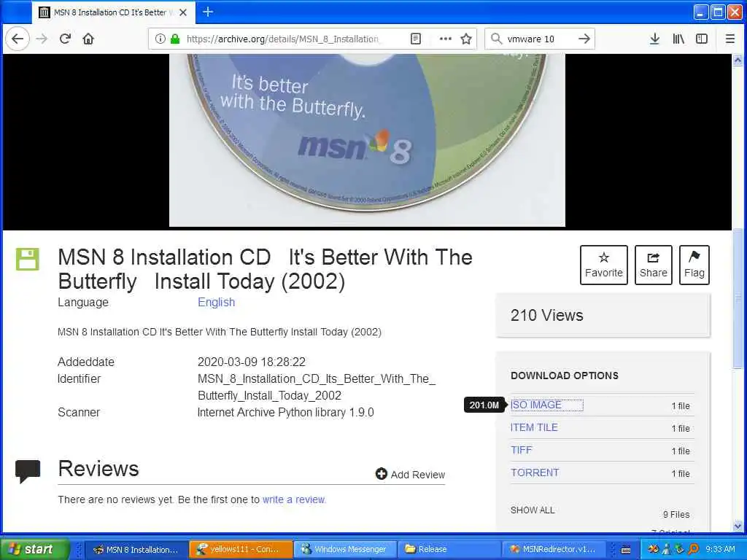Open the downloads panel
The height and width of the screenshot is (560, 747).
[654, 39]
